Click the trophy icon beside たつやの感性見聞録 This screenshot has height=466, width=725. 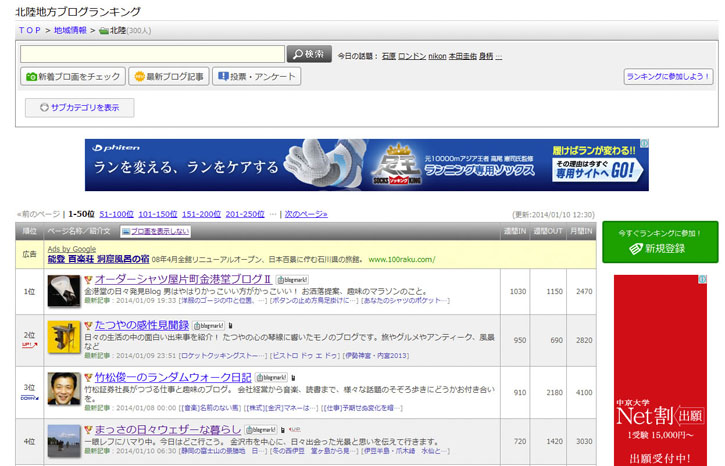[88, 326]
